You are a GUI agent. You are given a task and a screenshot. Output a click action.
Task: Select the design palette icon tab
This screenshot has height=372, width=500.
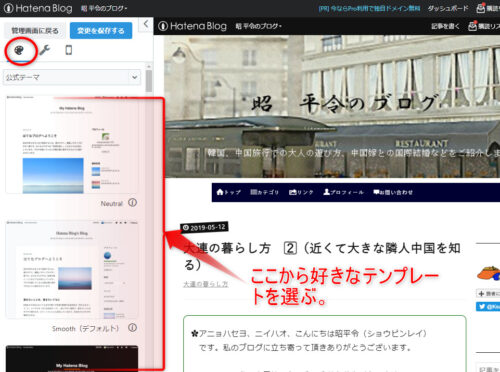tap(19, 51)
